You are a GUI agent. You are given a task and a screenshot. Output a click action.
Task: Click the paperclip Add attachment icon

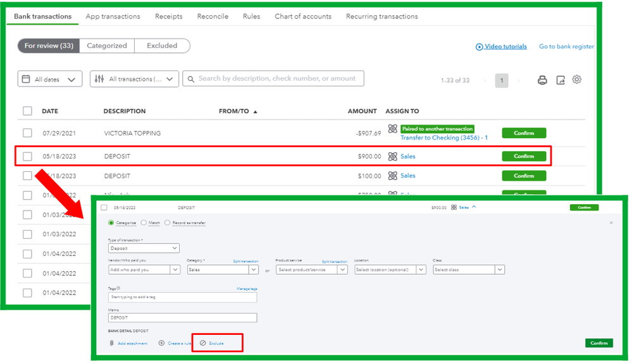pos(111,343)
